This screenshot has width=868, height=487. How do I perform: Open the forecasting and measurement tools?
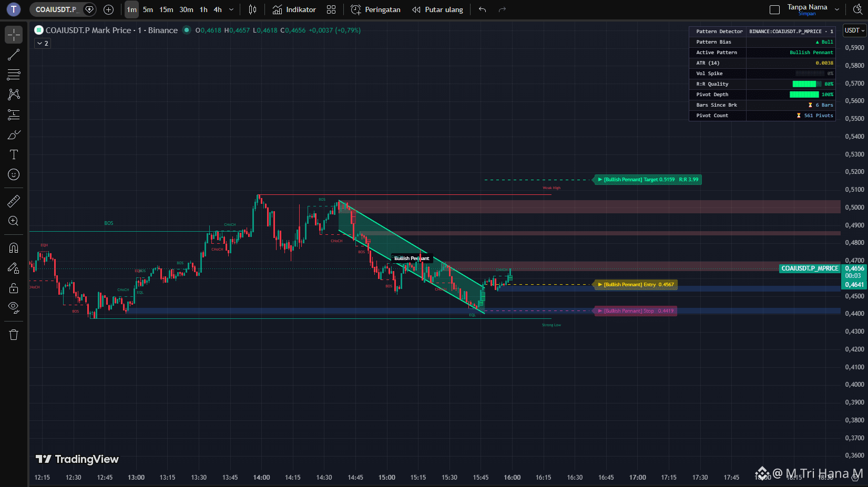click(14, 115)
